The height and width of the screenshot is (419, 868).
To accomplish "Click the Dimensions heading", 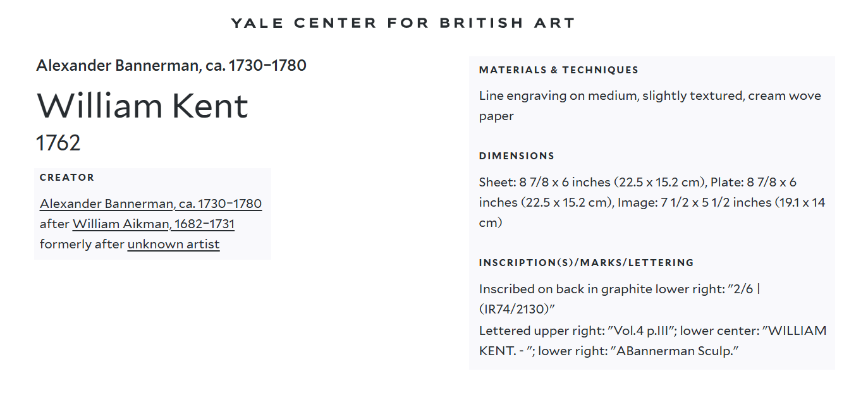I will point(517,156).
